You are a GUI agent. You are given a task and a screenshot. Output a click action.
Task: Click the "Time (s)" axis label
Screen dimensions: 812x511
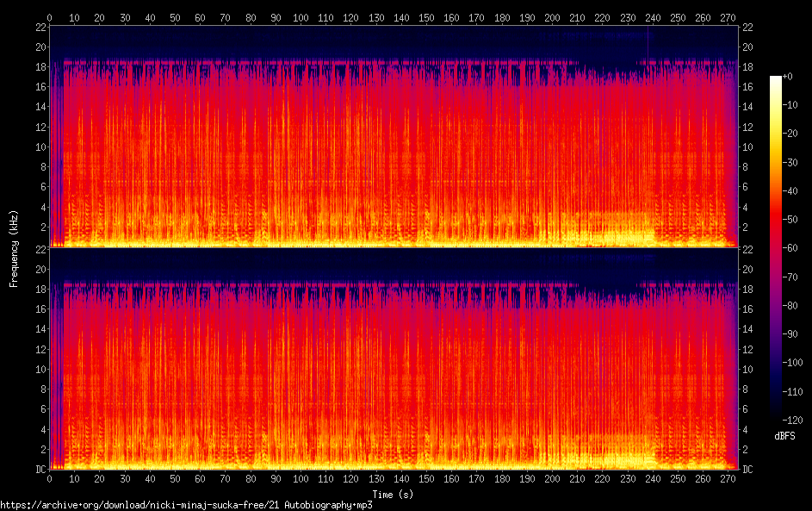(393, 494)
